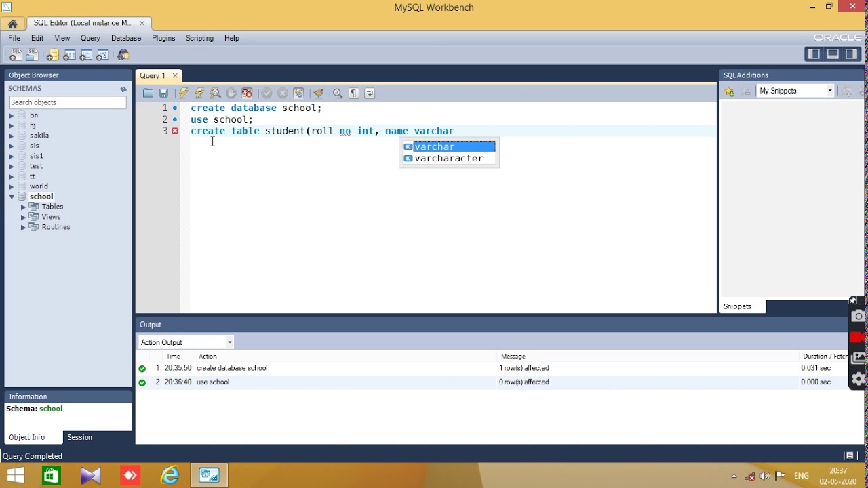Run Explain on the current statement icon

pyautogui.click(x=216, y=94)
